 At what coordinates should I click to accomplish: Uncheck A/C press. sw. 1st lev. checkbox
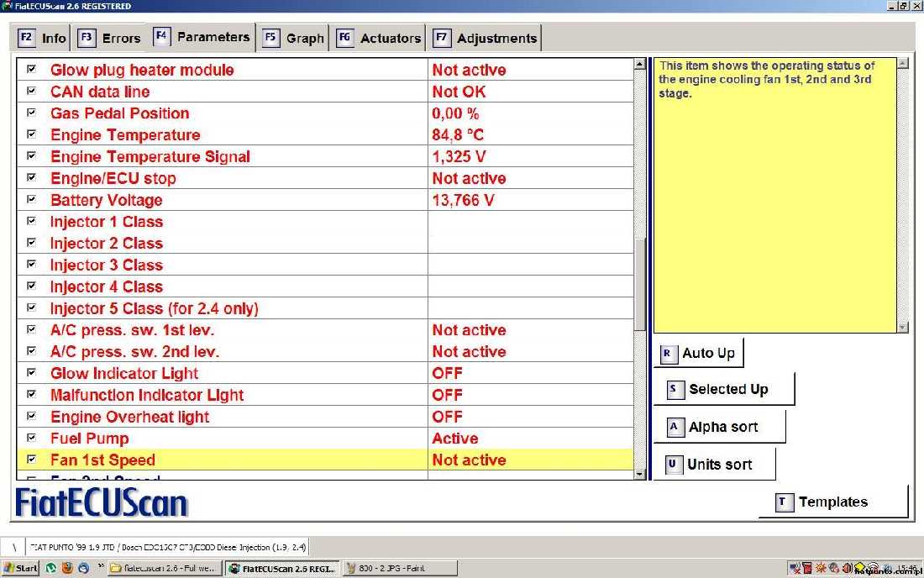pos(31,329)
